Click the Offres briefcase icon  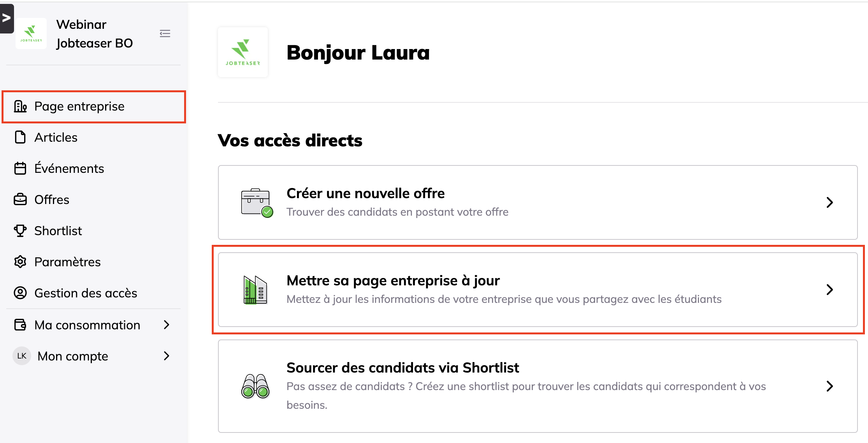coord(20,200)
